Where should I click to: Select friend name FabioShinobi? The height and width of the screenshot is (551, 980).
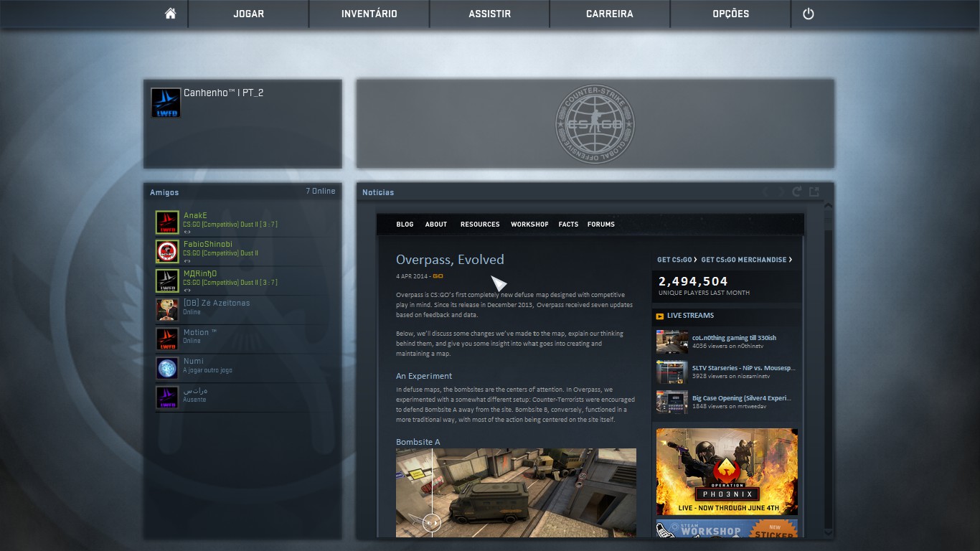208,244
